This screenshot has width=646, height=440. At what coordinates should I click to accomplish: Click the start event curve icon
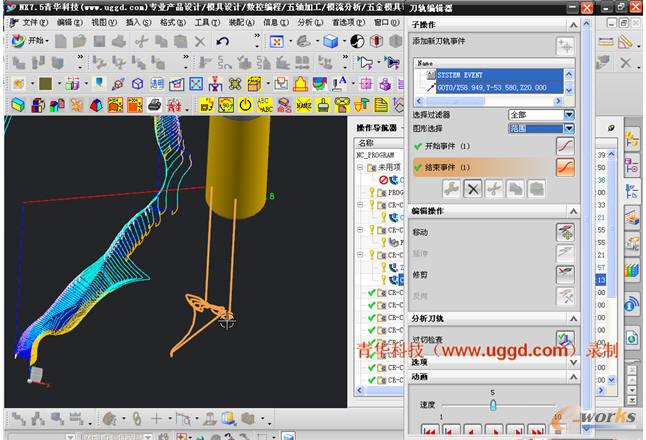click(x=565, y=148)
